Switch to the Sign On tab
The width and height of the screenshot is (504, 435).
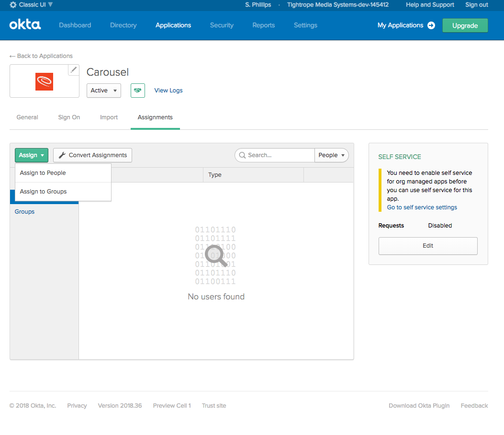(69, 117)
